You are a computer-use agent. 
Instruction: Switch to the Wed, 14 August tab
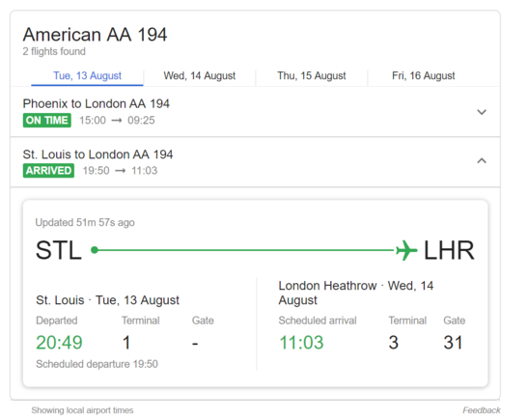200,75
